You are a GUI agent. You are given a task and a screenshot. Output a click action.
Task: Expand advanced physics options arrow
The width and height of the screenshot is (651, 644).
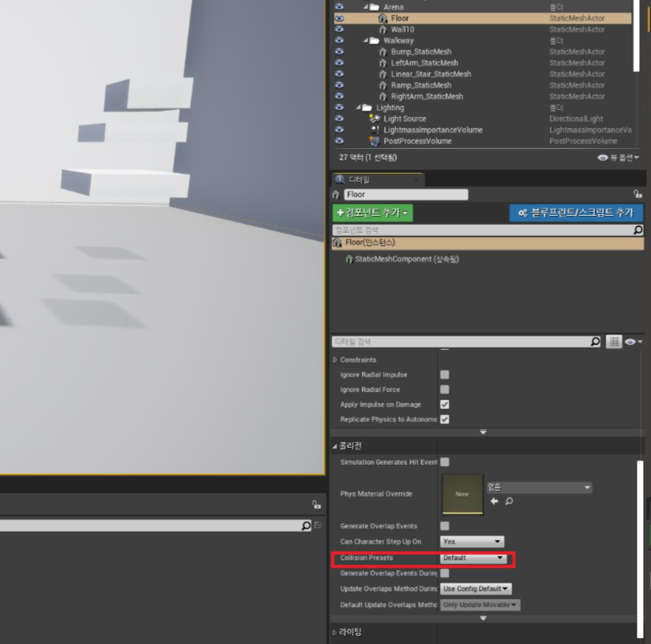pyautogui.click(x=483, y=432)
